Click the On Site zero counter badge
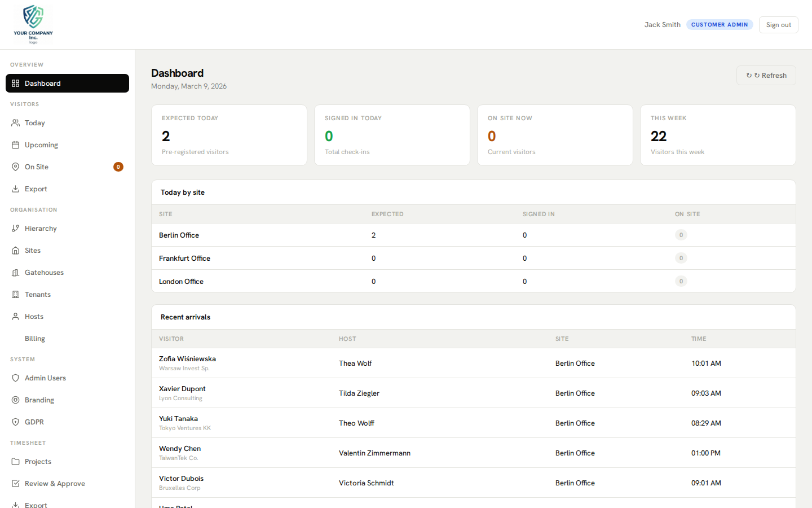812x508 pixels. [118, 167]
